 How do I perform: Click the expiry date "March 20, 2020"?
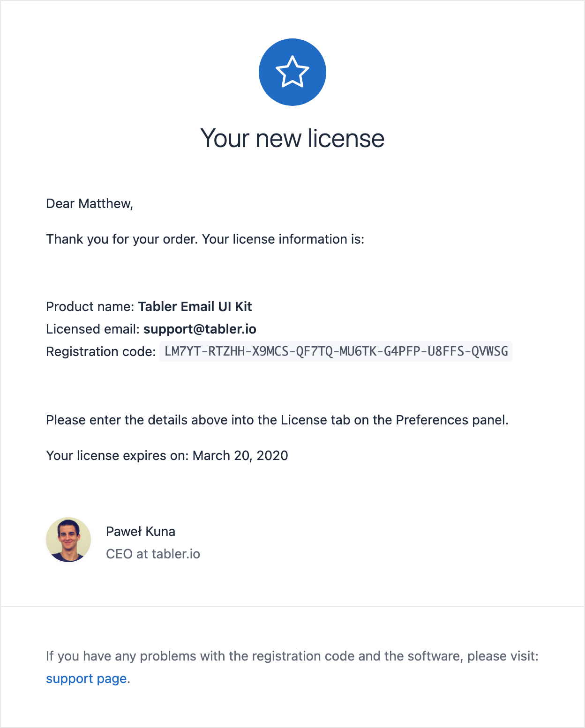(240, 455)
